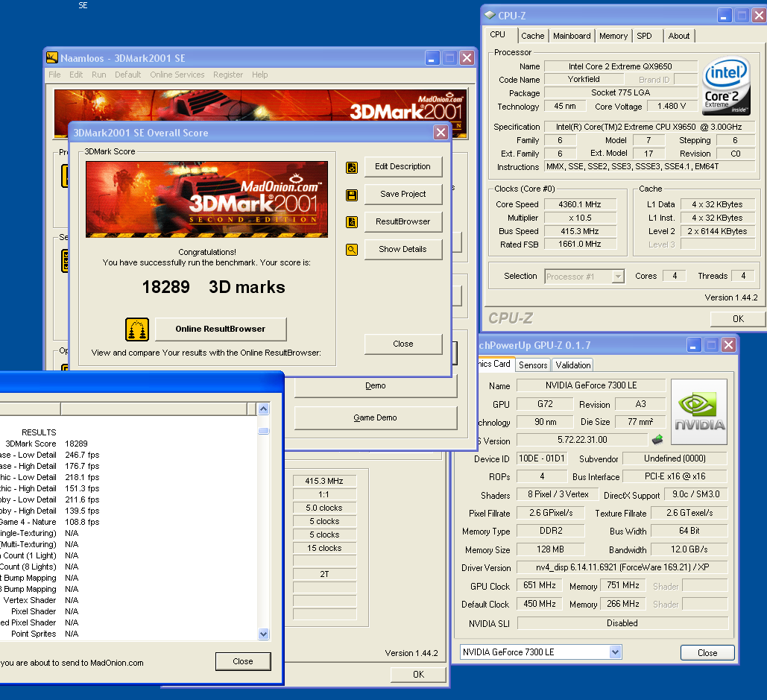Click the Intel Core 2 Extreme logo

click(727, 86)
